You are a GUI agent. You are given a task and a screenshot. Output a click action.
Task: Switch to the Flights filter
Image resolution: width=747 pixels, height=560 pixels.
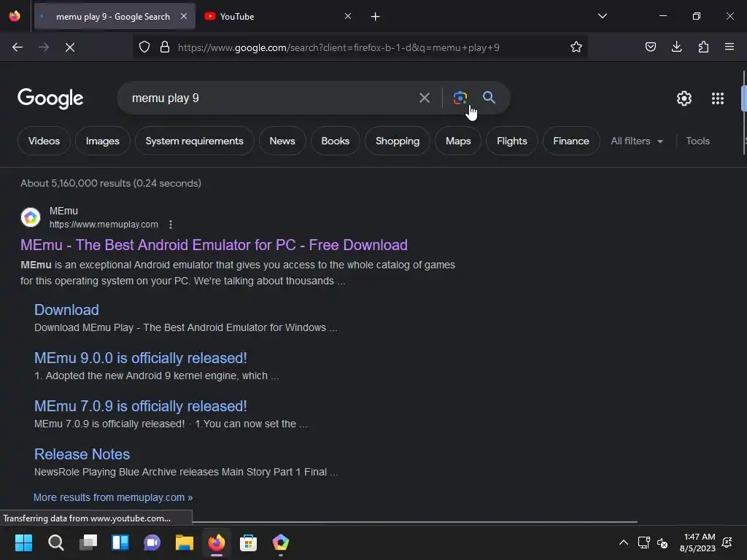(511, 141)
